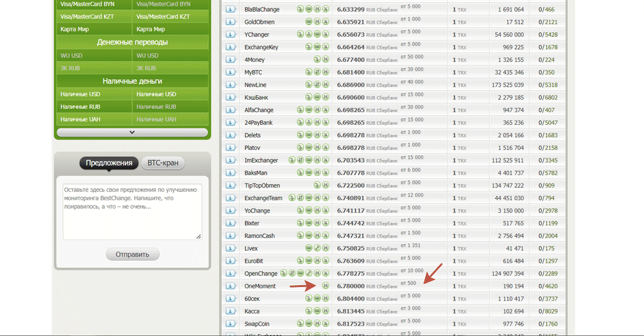This screenshot has width=644, height=336.
Task: Click minimum 'от 500' in OneMoment row
Action: click(408, 283)
